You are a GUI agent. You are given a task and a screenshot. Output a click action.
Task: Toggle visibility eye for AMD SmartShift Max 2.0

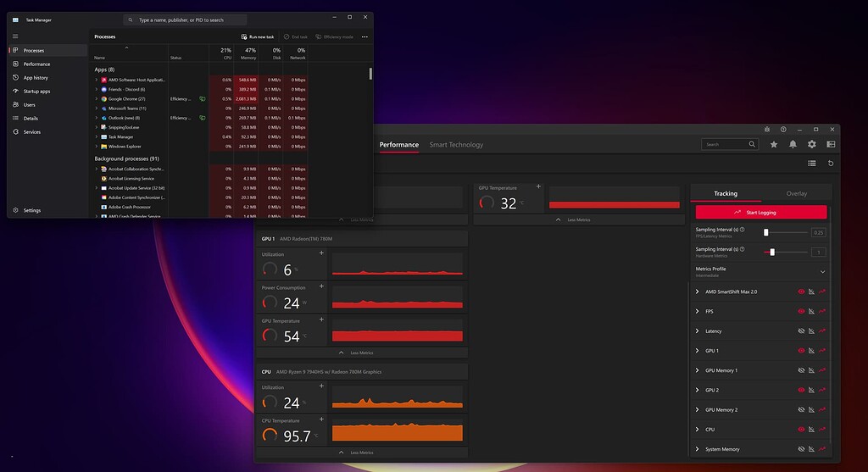(x=801, y=292)
